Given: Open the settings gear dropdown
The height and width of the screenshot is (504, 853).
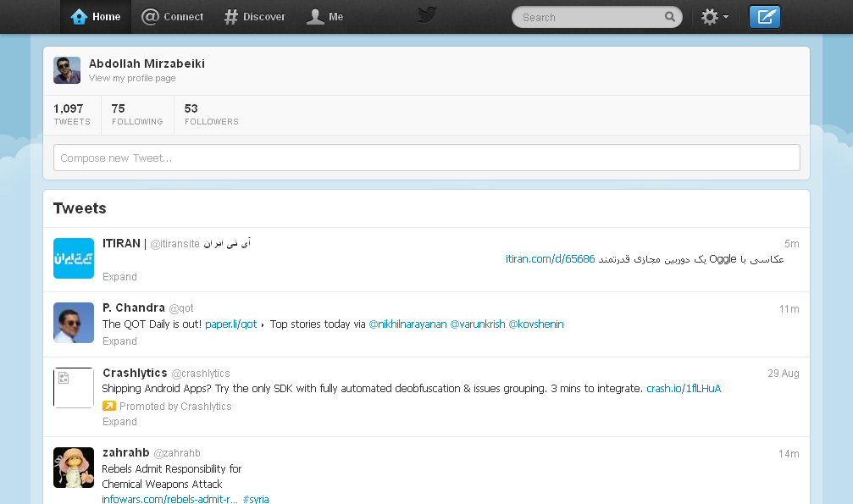Looking at the screenshot, I should point(714,17).
